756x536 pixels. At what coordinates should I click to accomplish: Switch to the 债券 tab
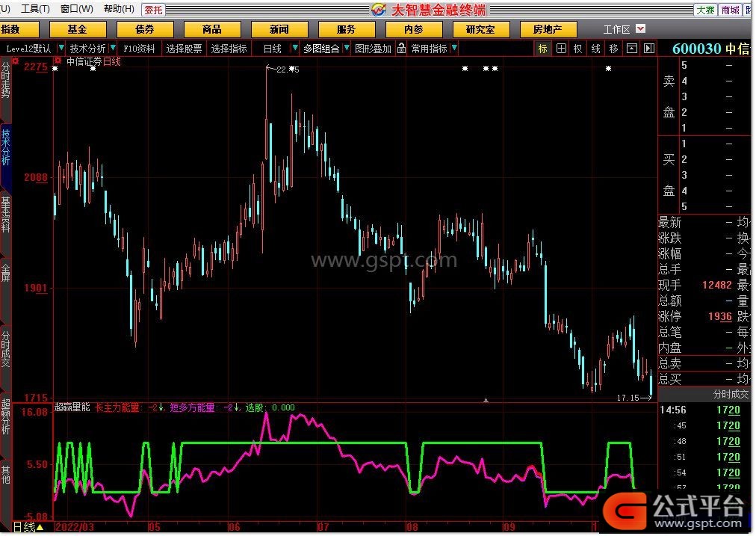(145, 29)
